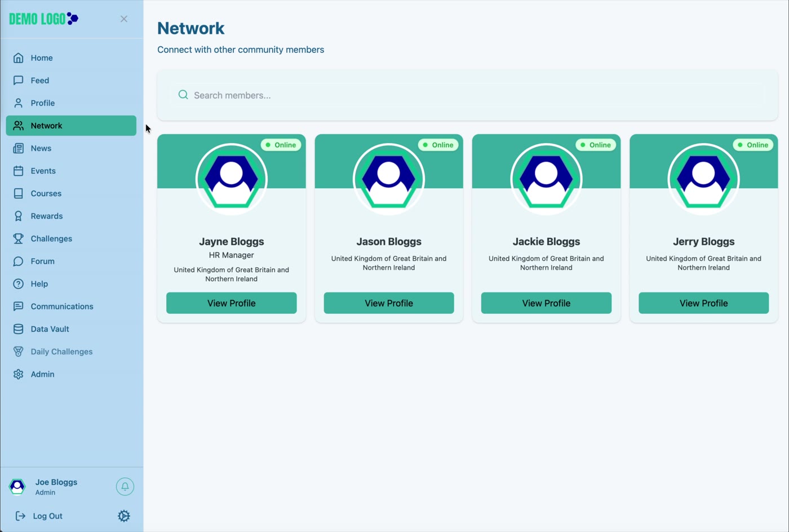Click Online badge on Jackie Bloggs card

[x=596, y=145]
